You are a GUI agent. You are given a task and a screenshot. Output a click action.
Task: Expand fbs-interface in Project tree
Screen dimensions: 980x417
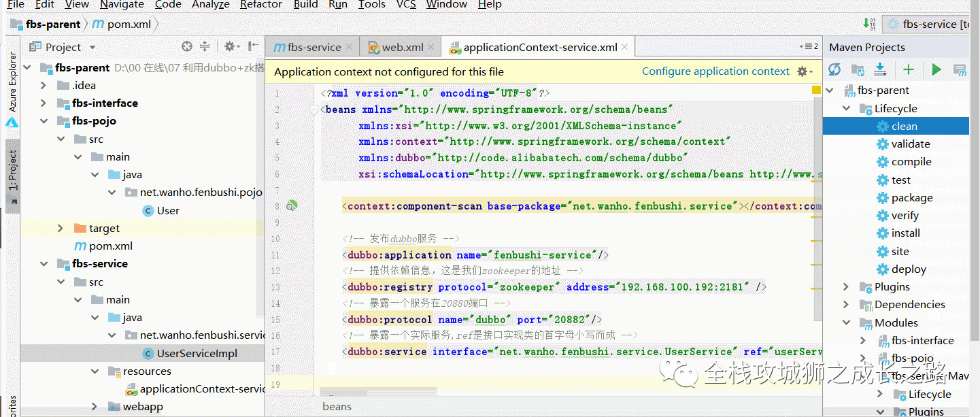(44, 103)
